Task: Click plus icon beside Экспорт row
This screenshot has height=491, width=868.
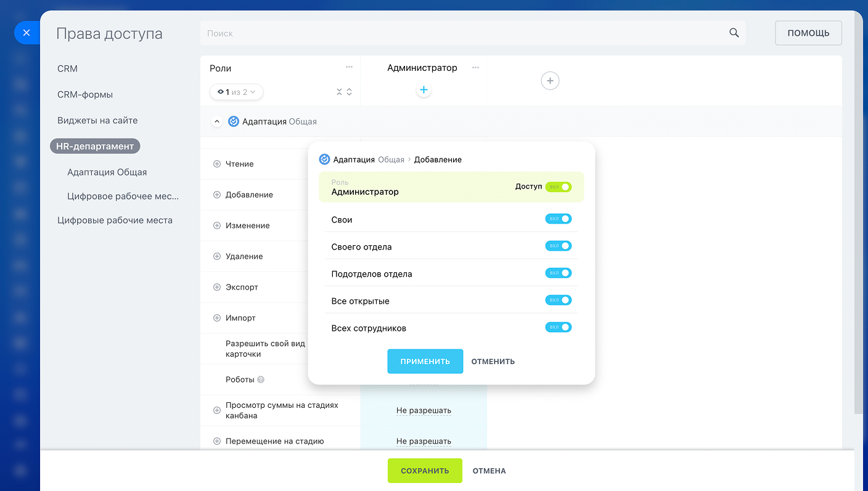Action: [217, 287]
